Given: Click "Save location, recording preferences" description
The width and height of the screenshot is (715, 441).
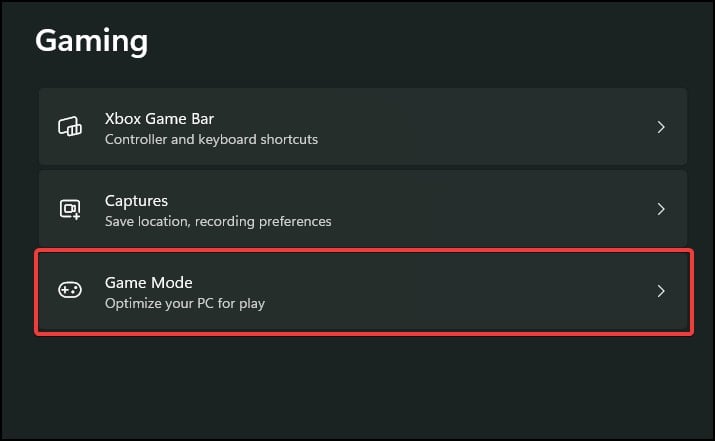Looking at the screenshot, I should (x=218, y=221).
